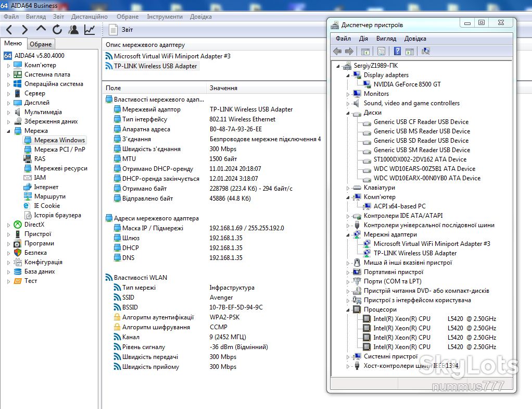The height and width of the screenshot is (409, 532).
Task: Click the Апаратна адреса value B0-48-7A-93-26-EE
Action: click(x=236, y=129)
